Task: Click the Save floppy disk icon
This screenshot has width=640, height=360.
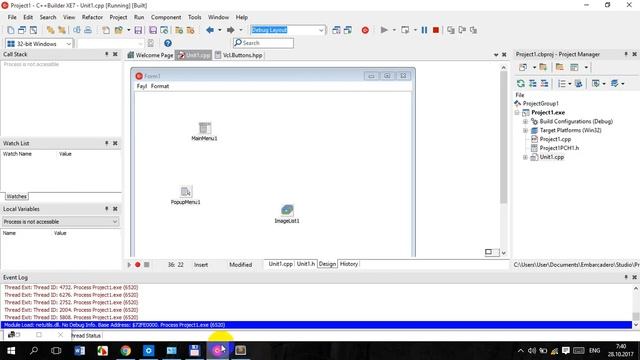Action: (138, 30)
